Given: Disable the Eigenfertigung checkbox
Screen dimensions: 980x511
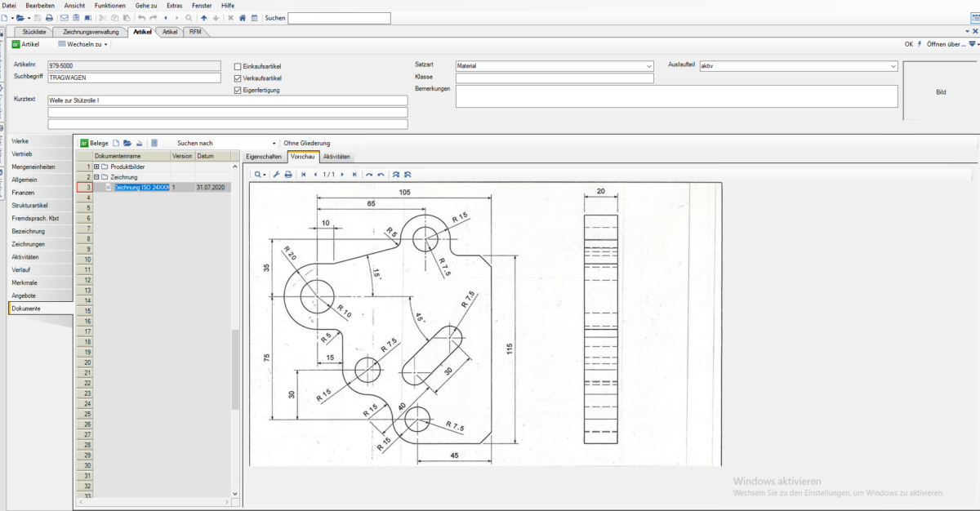Looking at the screenshot, I should (x=238, y=90).
